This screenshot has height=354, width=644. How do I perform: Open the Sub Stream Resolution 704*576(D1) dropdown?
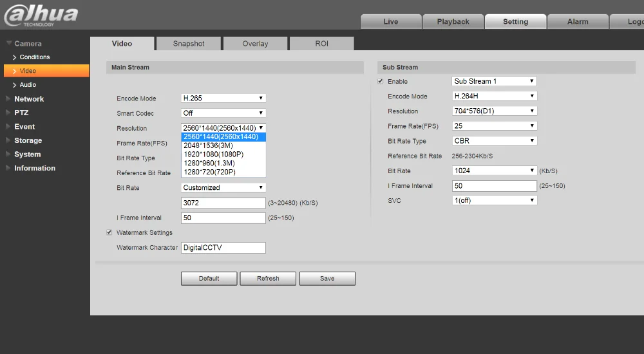coord(494,111)
